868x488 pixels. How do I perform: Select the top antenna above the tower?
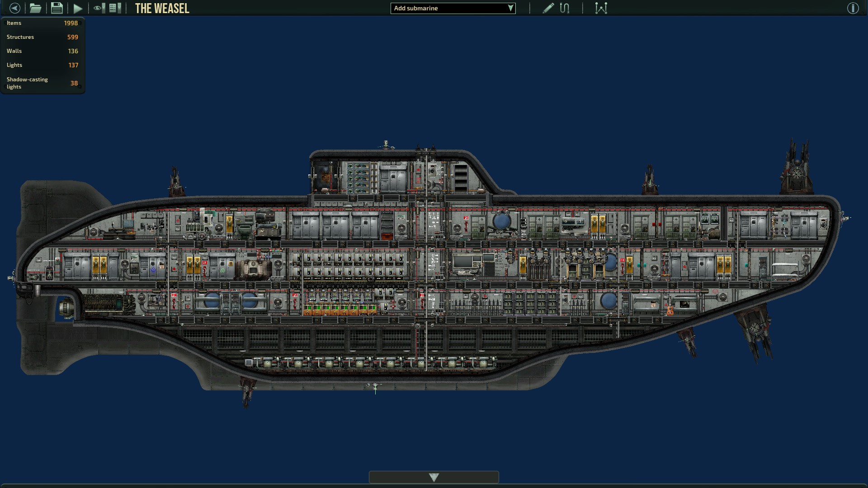tap(386, 145)
